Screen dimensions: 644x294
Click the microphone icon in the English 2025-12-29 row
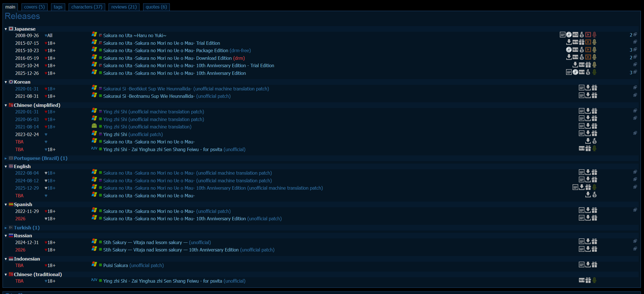pos(594,187)
